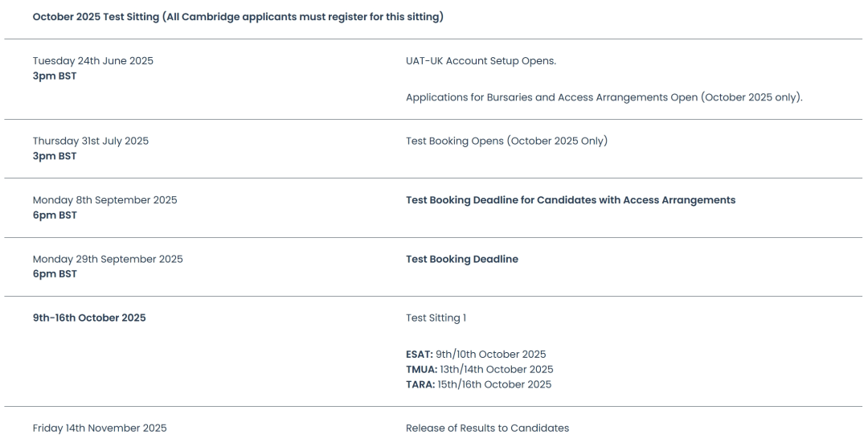Viewport: 868px width, 443px height.
Task: Click the Monday 29th September 2025 date
Action: 108,259
